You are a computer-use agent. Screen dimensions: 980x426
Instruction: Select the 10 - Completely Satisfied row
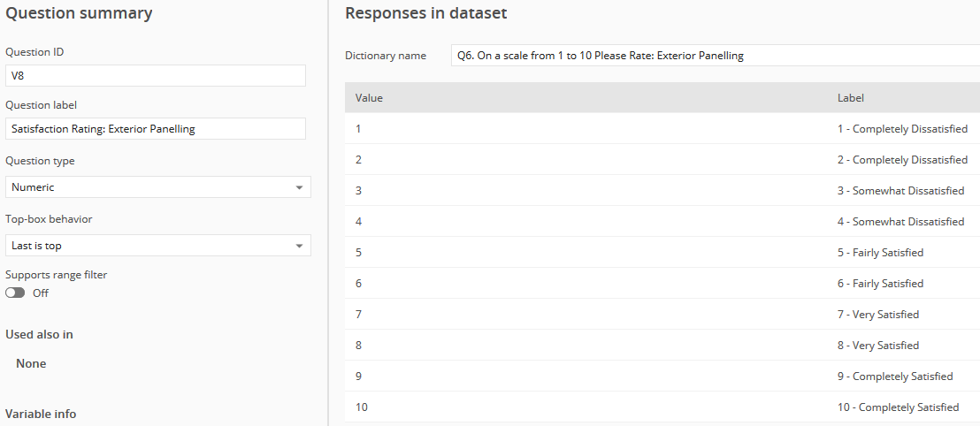[x=662, y=407]
